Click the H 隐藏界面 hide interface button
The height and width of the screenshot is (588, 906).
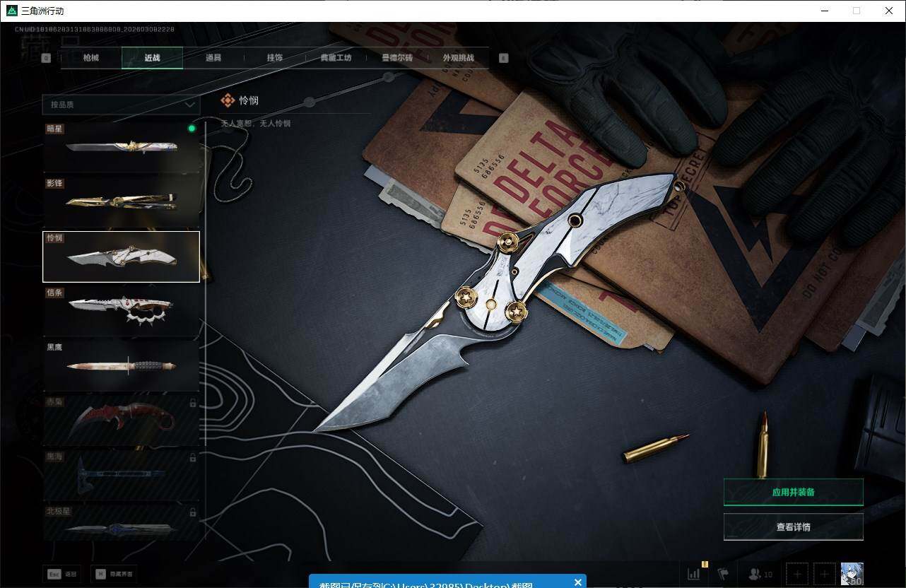pos(113,574)
